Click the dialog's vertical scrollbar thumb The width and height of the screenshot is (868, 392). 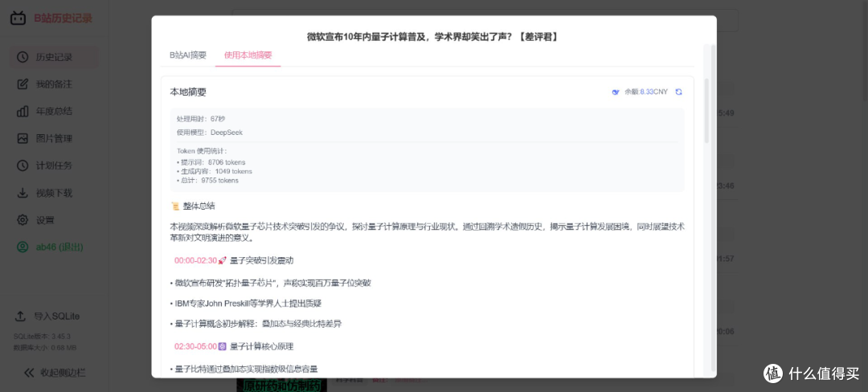706,111
